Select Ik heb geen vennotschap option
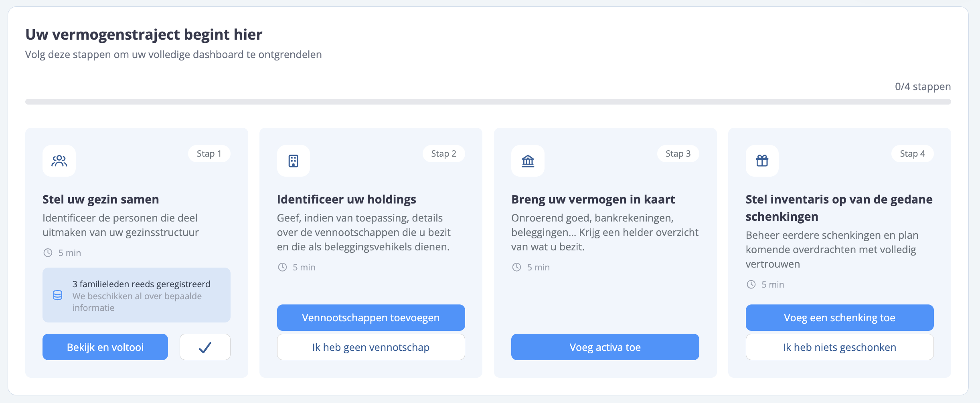980x403 pixels. point(371,347)
